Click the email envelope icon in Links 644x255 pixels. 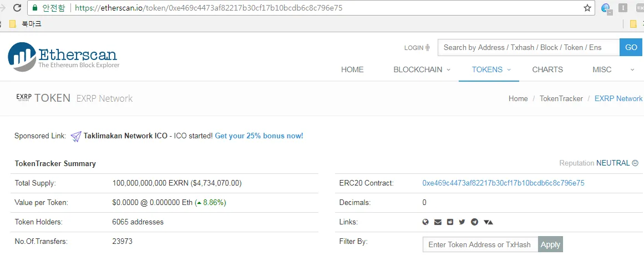tap(438, 222)
